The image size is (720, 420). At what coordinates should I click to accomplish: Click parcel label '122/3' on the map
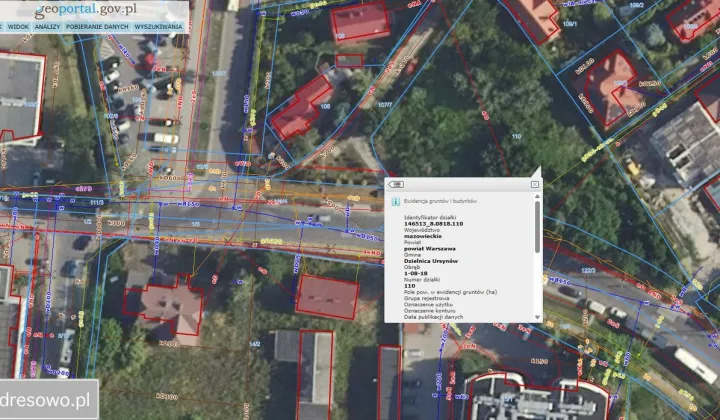pos(588,271)
